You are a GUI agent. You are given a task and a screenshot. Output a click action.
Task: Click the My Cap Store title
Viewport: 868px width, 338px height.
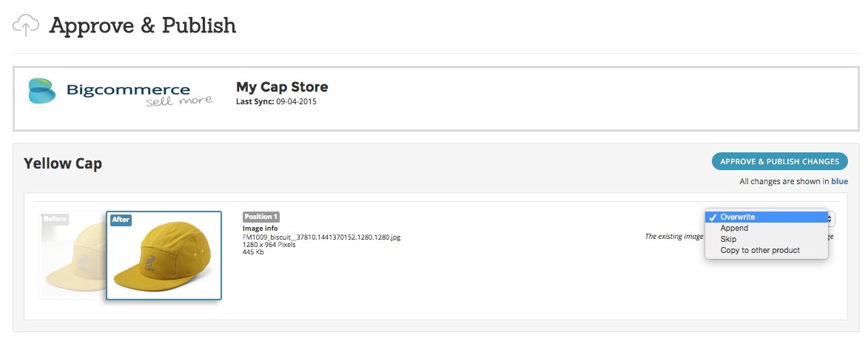pyautogui.click(x=281, y=87)
